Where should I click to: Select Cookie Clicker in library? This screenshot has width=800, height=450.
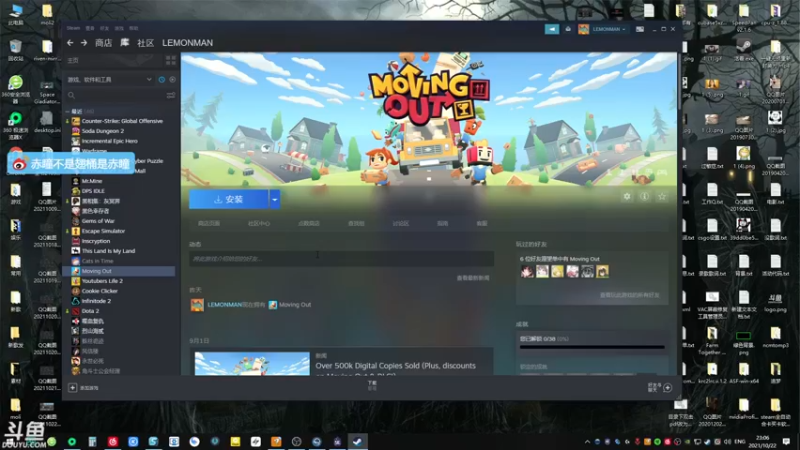coord(99,291)
